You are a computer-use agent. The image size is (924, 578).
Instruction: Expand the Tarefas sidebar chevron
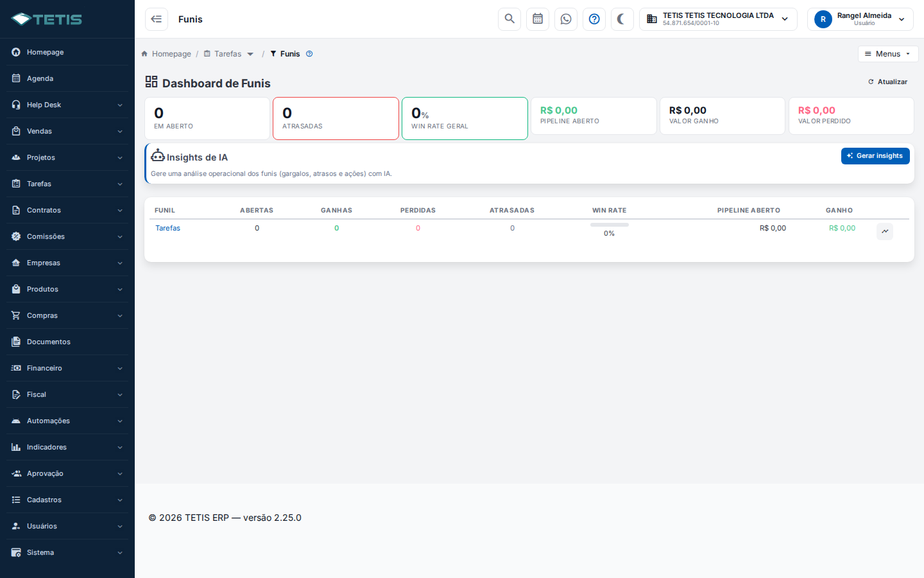pyautogui.click(x=120, y=184)
